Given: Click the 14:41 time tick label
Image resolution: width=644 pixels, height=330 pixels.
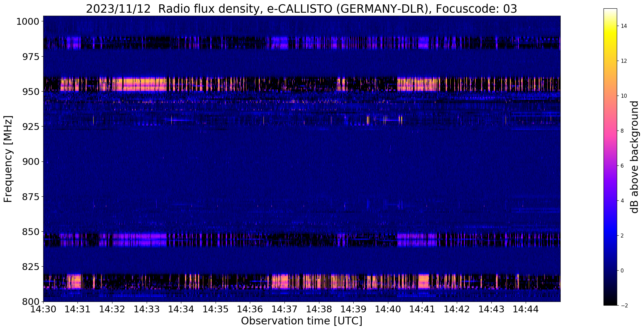Looking at the screenshot, I should click(423, 309).
